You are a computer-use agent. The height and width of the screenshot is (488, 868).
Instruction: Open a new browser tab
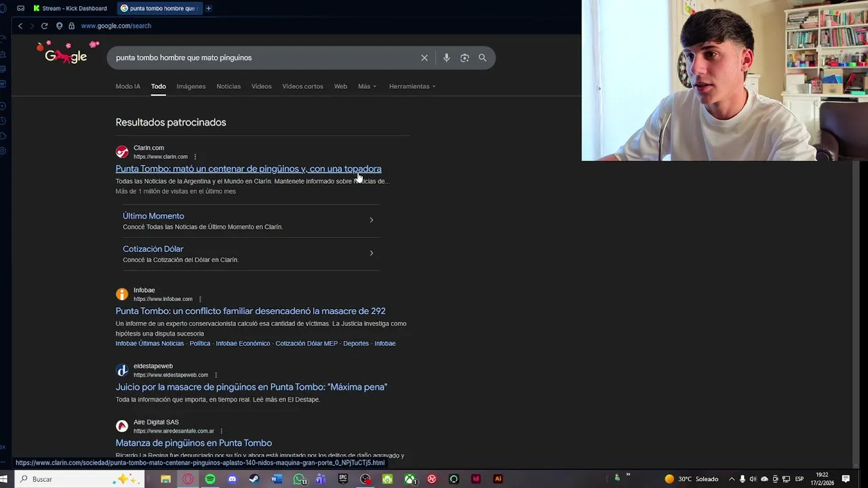click(208, 8)
